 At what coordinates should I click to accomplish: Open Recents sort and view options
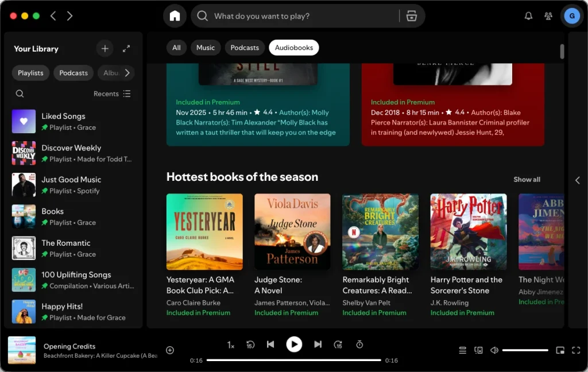pyautogui.click(x=112, y=94)
